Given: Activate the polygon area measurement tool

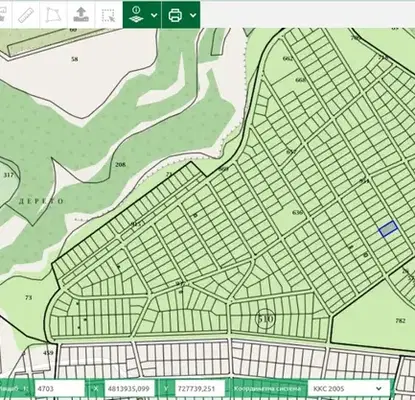Looking at the screenshot, I should click(x=53, y=15).
